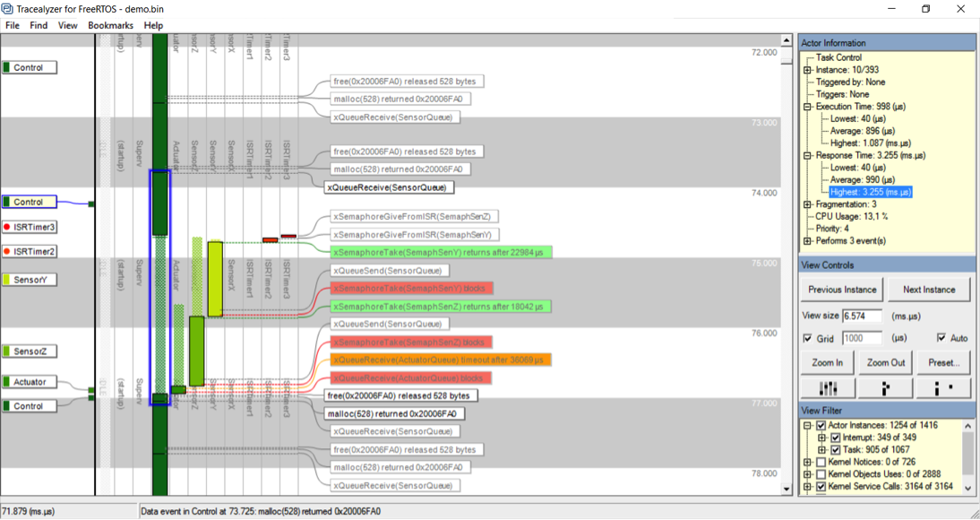Open the Preset... button

[943, 362]
